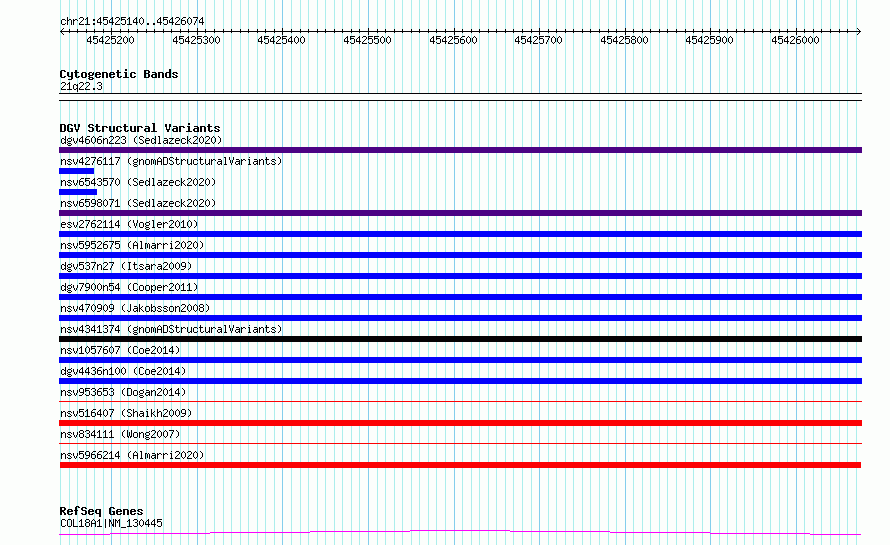Click ruler position 45425400
Viewport: 890px width, 545px height.
pyautogui.click(x=281, y=40)
